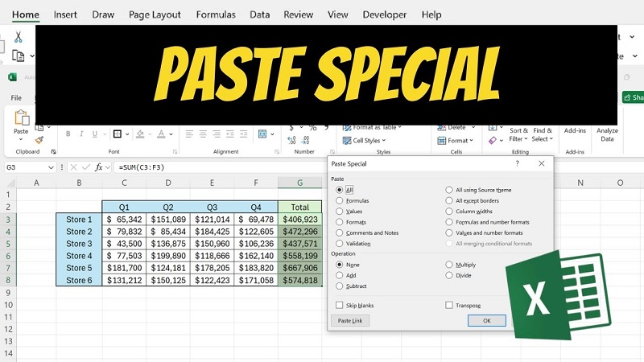Click Merge & Center icon
644x362 pixels.
(x=262, y=134)
